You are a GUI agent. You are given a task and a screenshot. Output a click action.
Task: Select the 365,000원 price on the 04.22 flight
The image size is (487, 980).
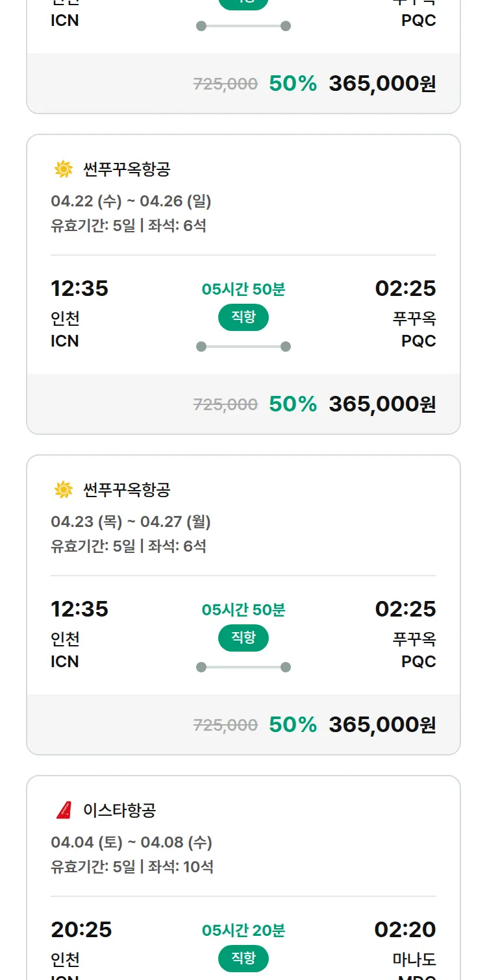[x=382, y=404]
